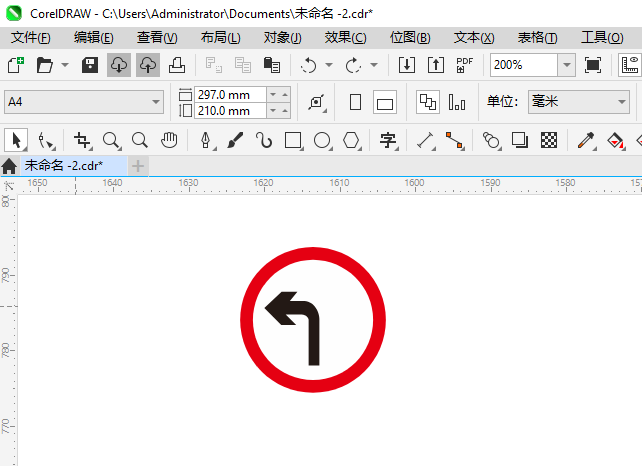
Task: Open the 查看(V) menu
Action: click(x=157, y=38)
